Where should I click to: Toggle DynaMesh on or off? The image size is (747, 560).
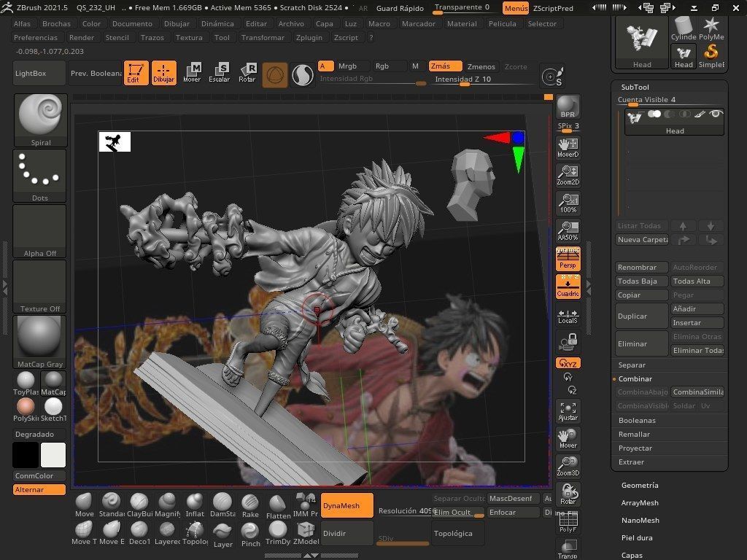pyautogui.click(x=347, y=506)
